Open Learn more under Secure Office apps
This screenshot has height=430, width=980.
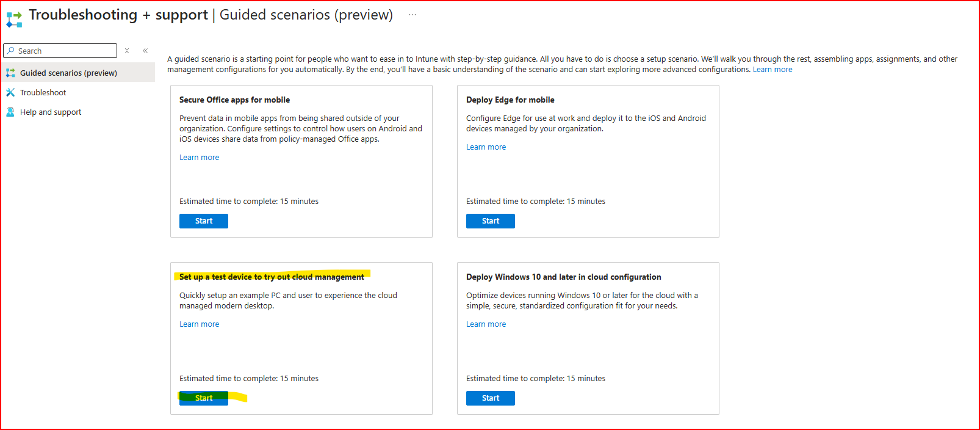[x=199, y=158]
